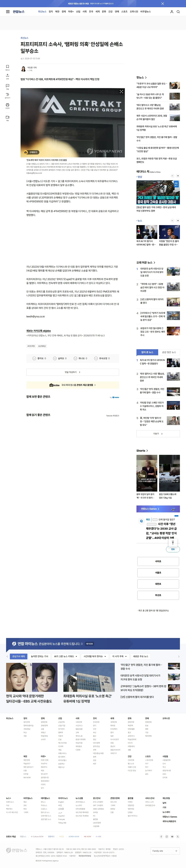React with 후속요청 on the article

pyautogui.click(x=102, y=358)
